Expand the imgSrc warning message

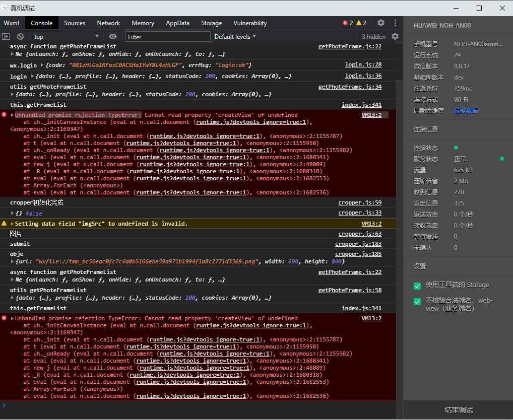click(x=12, y=224)
